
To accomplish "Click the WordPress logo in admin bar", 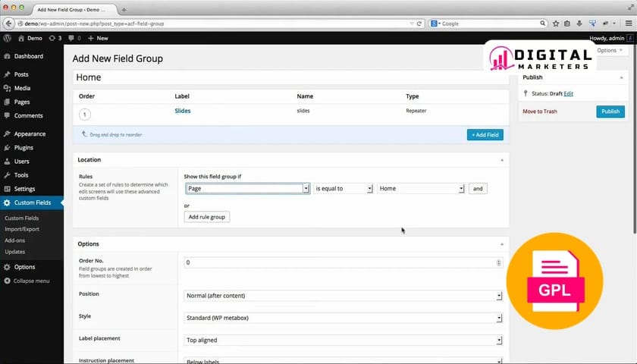I will tap(7, 38).
